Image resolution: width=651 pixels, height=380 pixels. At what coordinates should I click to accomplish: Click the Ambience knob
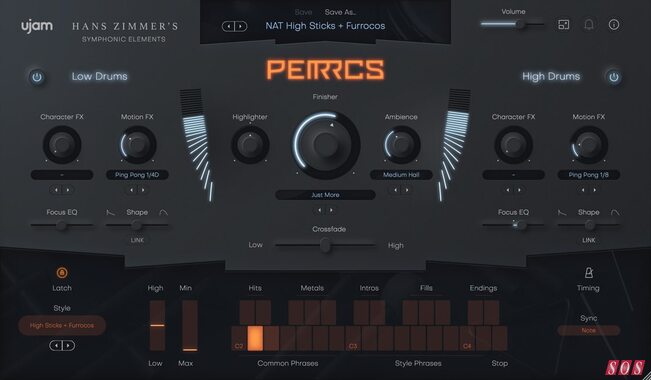point(401,145)
